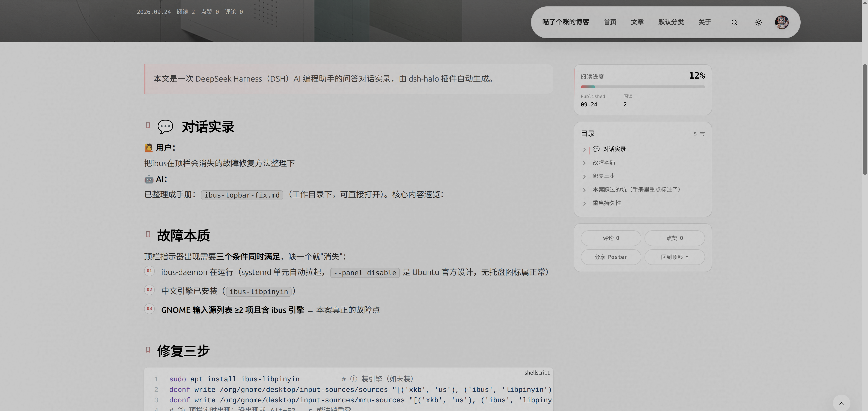
Task: Click the inline code --panel disable
Action: pos(365,273)
